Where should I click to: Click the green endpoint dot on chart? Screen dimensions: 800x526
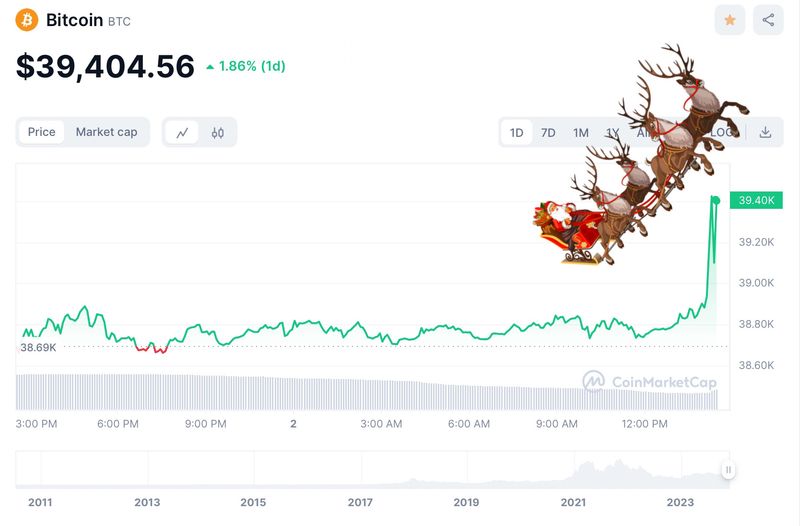tap(716, 201)
